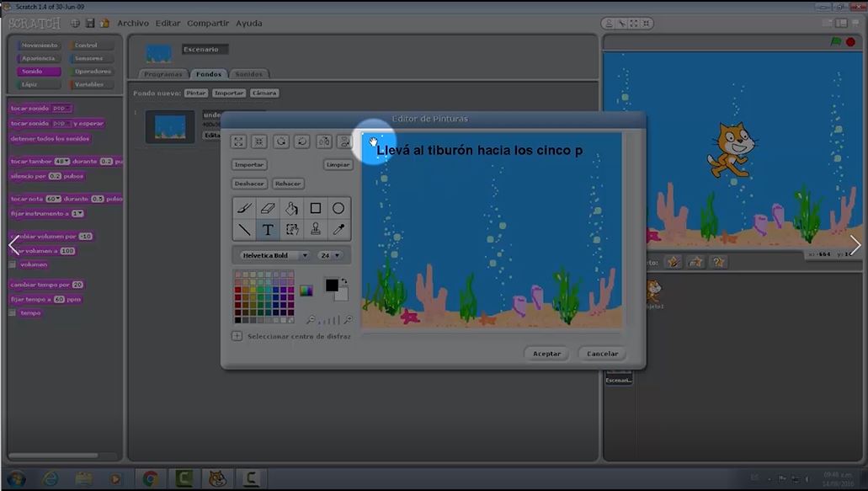Click Importar in paint editor
Viewport: 868px width, 491px height.
pyautogui.click(x=249, y=164)
